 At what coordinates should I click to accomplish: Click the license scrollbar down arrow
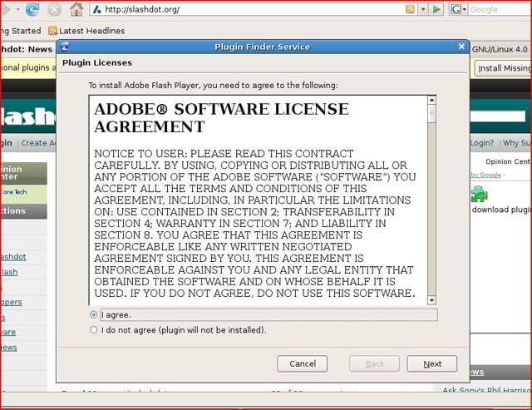click(431, 300)
